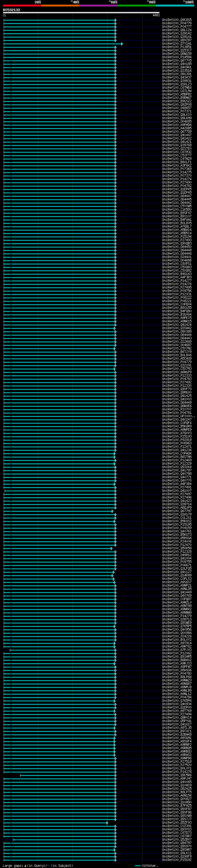197x868 pixels.
Task: Select the UniRef100_B5KUS2 label
Action: point(177,521)
